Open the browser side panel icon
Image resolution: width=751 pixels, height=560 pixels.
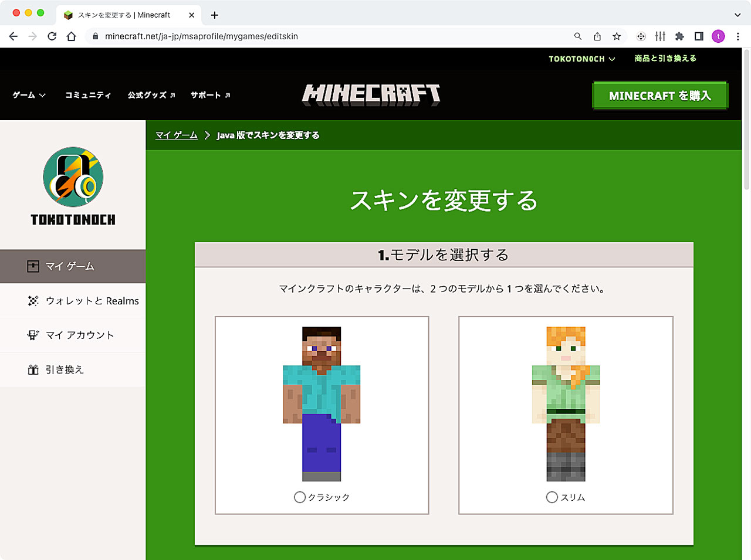click(x=699, y=36)
